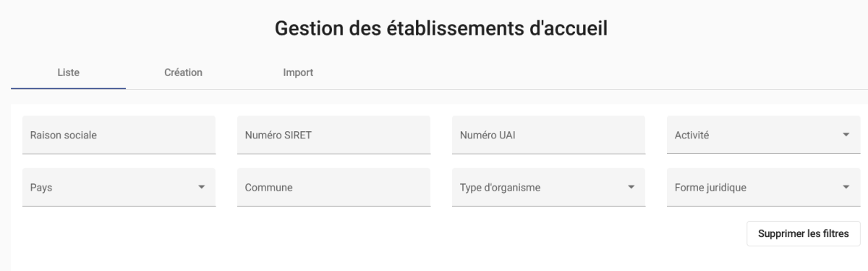Expand the Pays country selector
This screenshot has height=271, width=868.
(119, 187)
